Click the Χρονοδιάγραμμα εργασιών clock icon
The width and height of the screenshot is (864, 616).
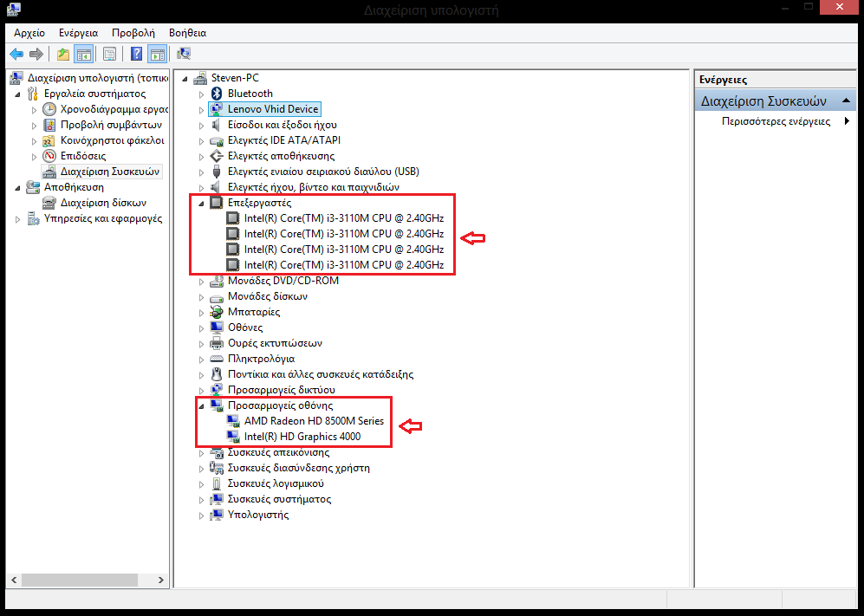tap(49, 109)
